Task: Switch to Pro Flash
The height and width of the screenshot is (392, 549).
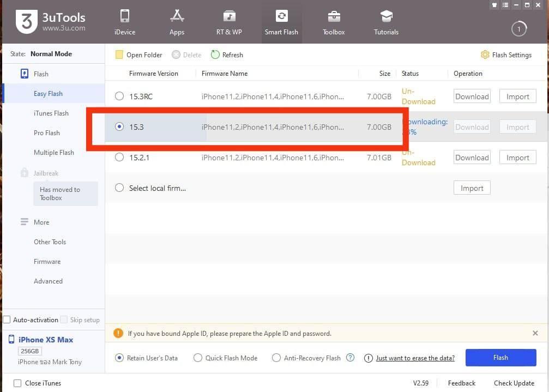Action: click(x=47, y=132)
